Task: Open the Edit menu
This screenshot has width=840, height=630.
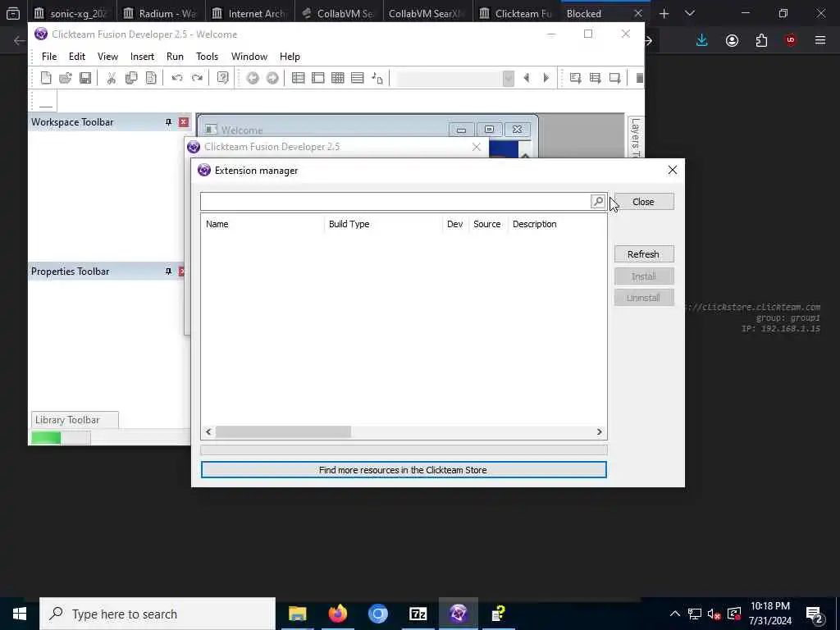Action: point(76,57)
